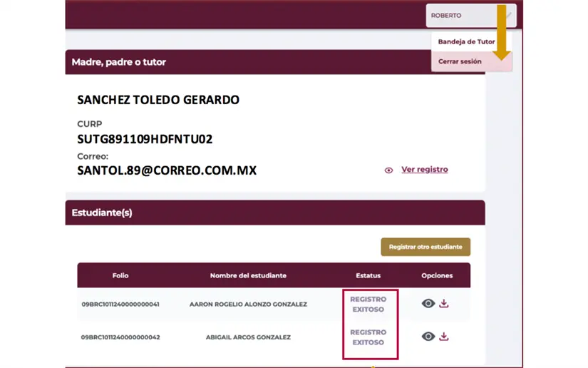Choose Cerrar sesión to log out

pos(460,62)
